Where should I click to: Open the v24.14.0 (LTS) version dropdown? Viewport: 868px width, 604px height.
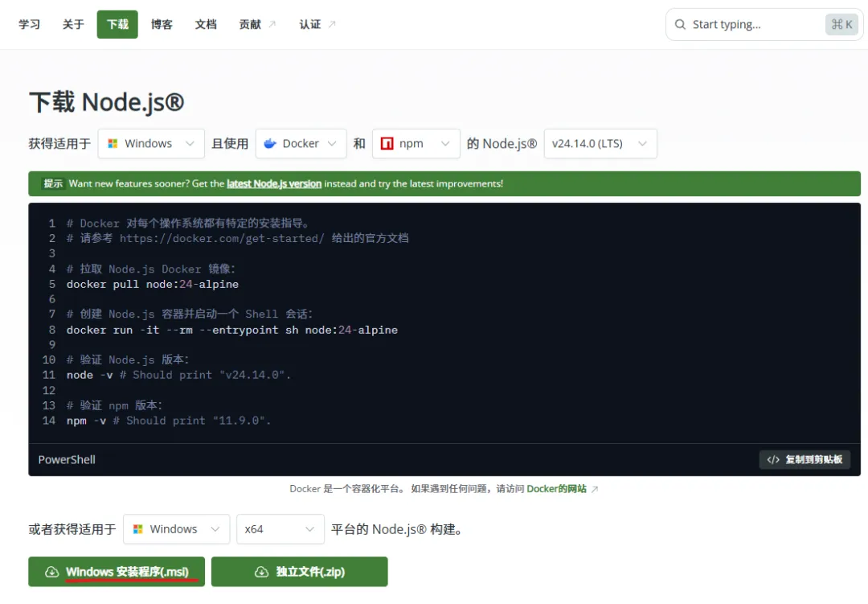pyautogui.click(x=600, y=143)
